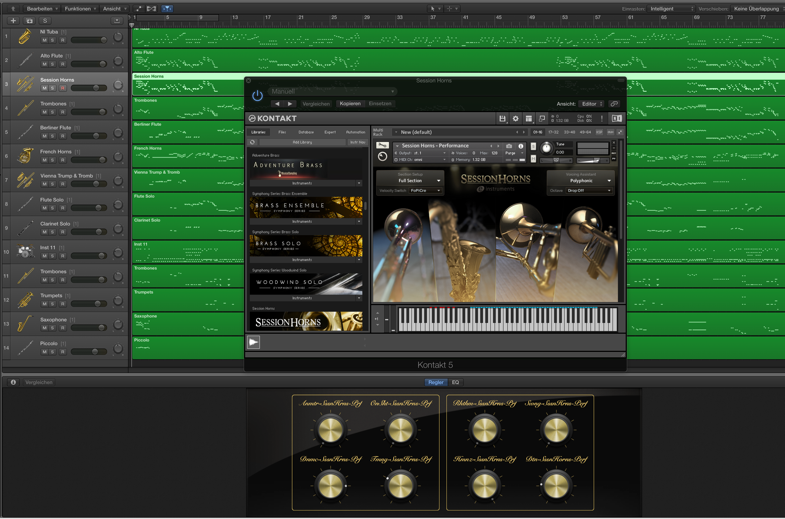This screenshot has width=785, height=519.
Task: Select the French Horns track icon
Action: tap(24, 156)
